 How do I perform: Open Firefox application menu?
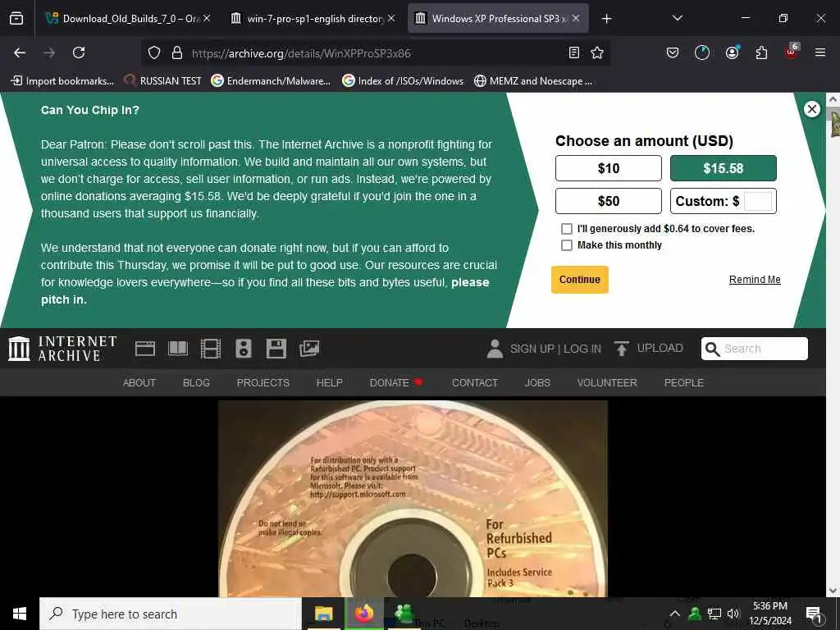pos(819,52)
